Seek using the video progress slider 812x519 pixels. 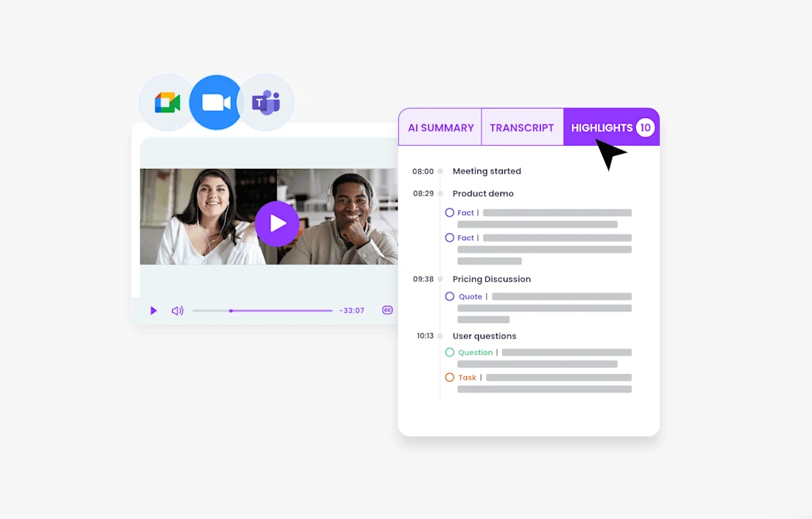262,311
